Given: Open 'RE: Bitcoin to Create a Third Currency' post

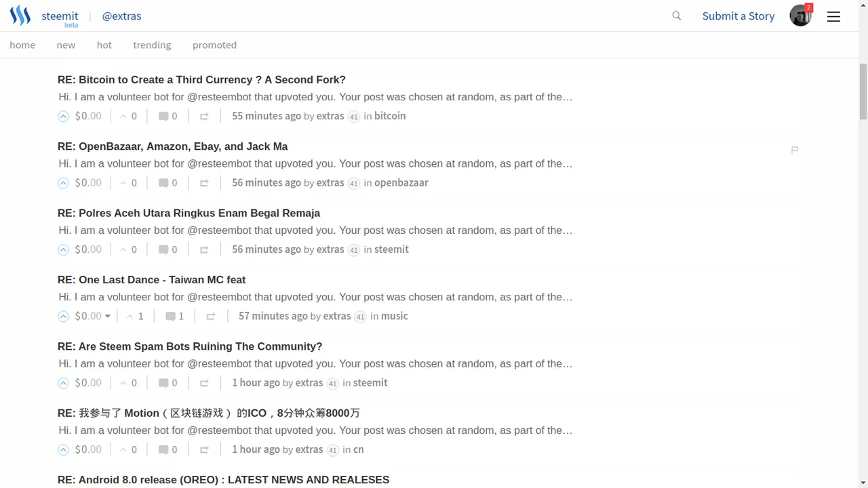Looking at the screenshot, I should pos(201,79).
